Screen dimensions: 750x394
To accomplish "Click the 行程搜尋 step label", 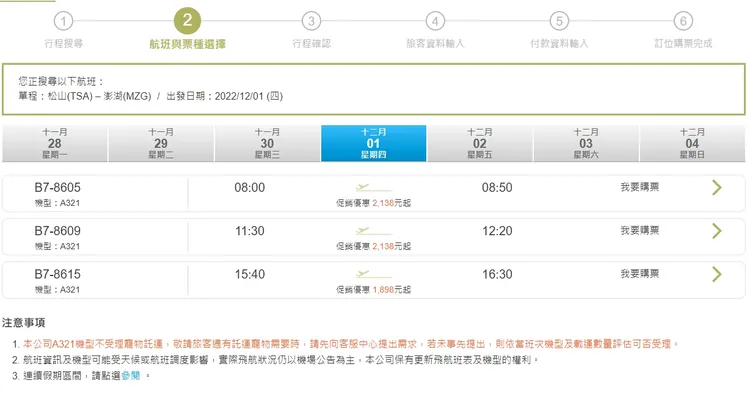I will tap(64, 44).
